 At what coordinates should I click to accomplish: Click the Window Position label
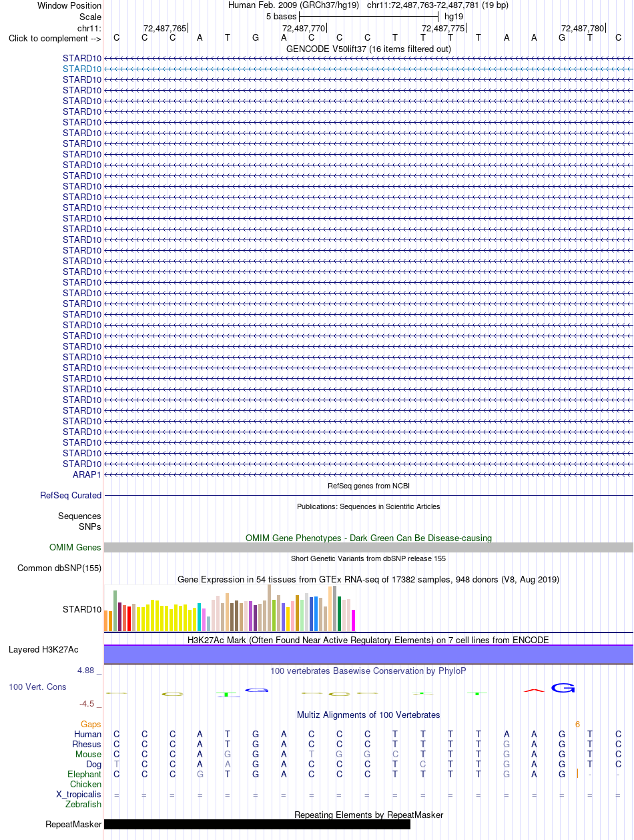[x=69, y=6]
